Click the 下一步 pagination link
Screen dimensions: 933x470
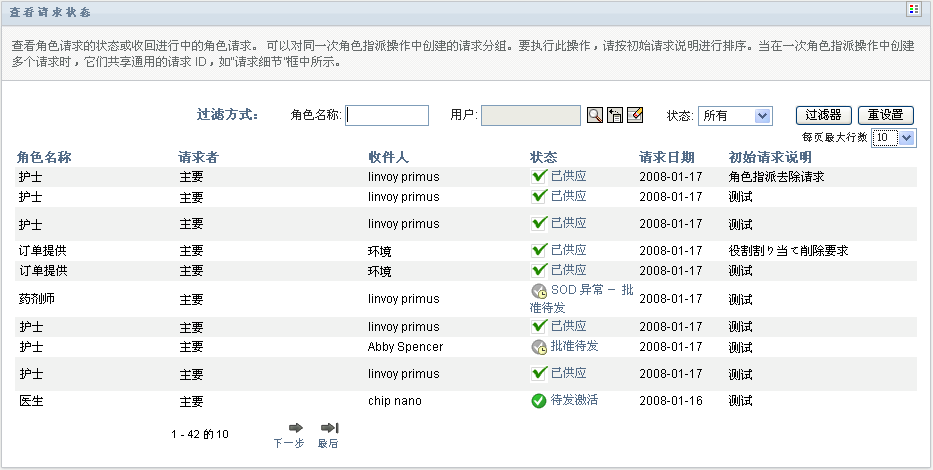coord(289,443)
